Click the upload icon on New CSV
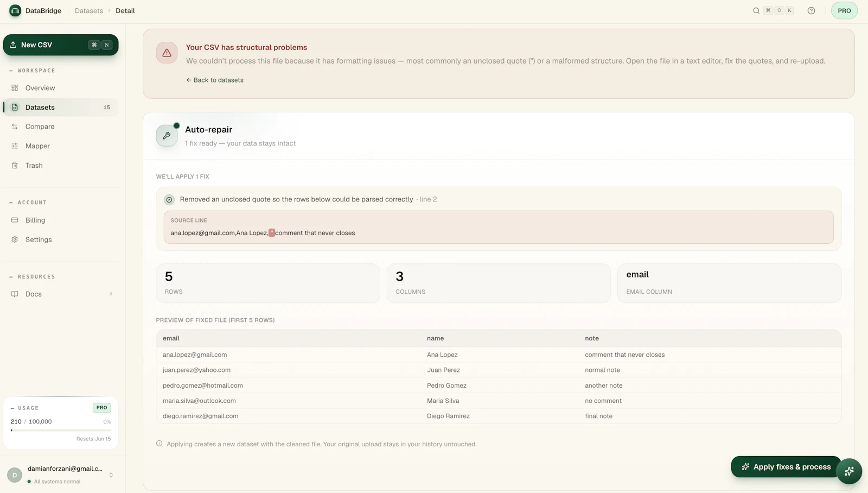Viewport: 868px width, 493px height. [x=13, y=45]
